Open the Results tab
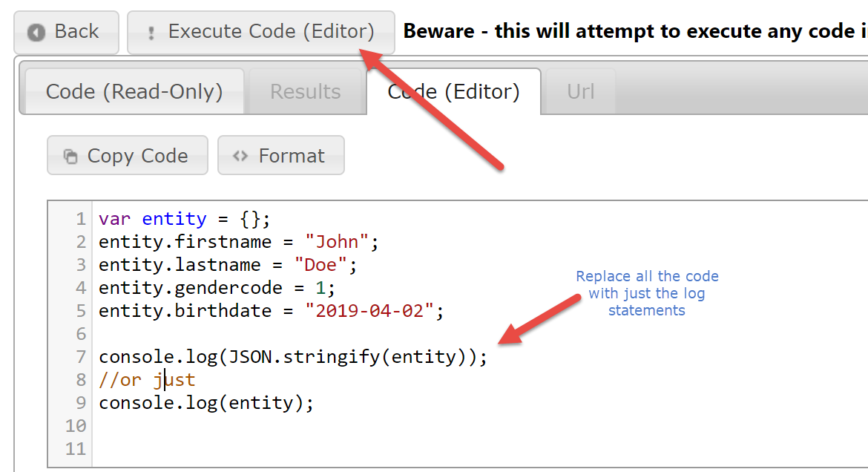Viewport: 868px width, 472px height. pos(306,92)
